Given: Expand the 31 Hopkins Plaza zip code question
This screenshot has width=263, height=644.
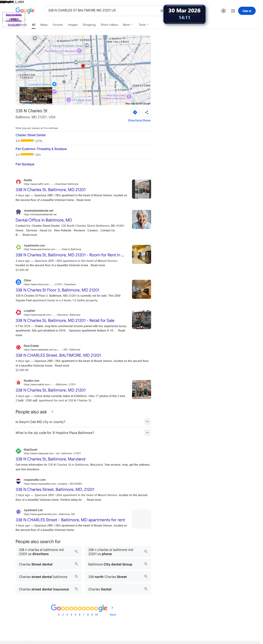Looking at the screenshot, I should tap(83, 433).
